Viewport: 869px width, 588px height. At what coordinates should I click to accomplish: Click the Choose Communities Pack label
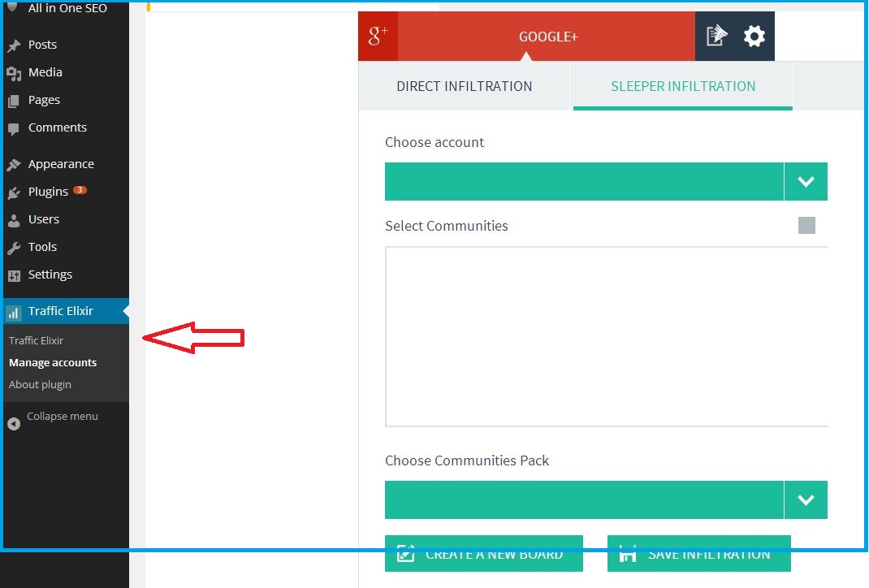467,460
